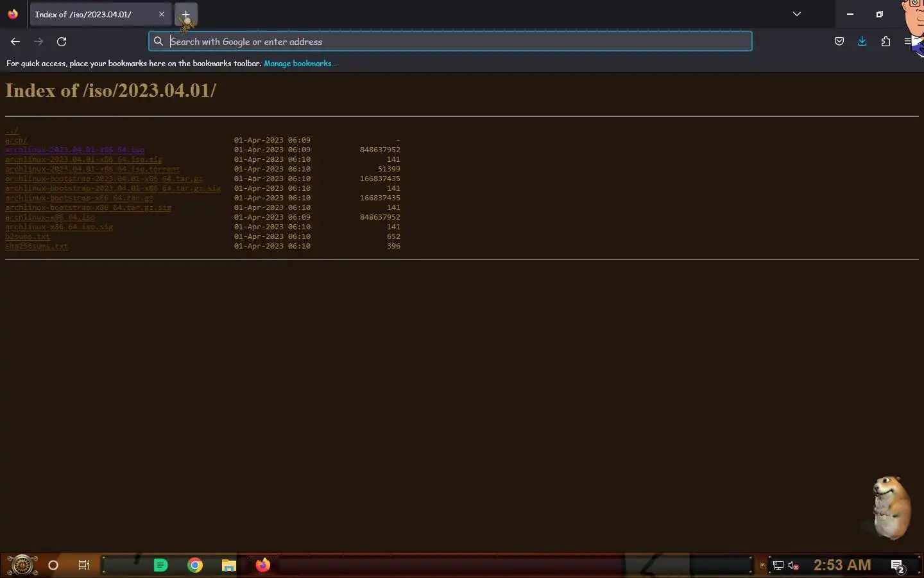924x578 pixels.
Task: Open archlinux-bootstrap-2023.04.01-x86_64.tar.gz link
Action: (104, 179)
